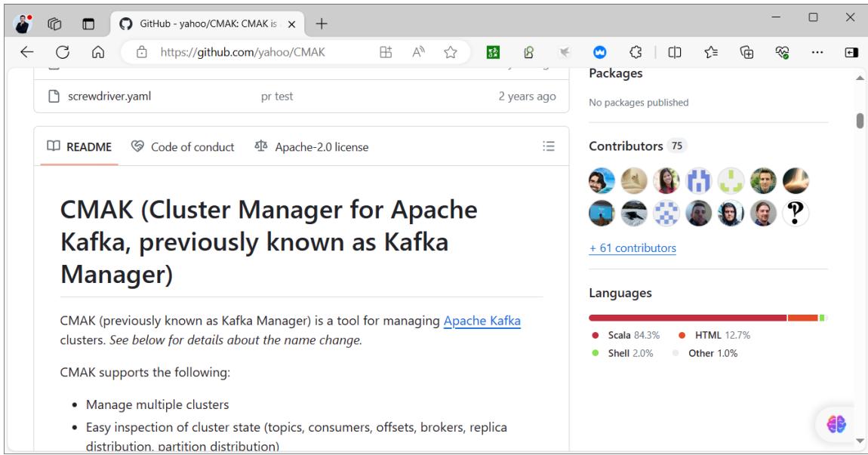868x455 pixels.
Task: Click the Shell 2.0% language entry
Action: (x=623, y=353)
